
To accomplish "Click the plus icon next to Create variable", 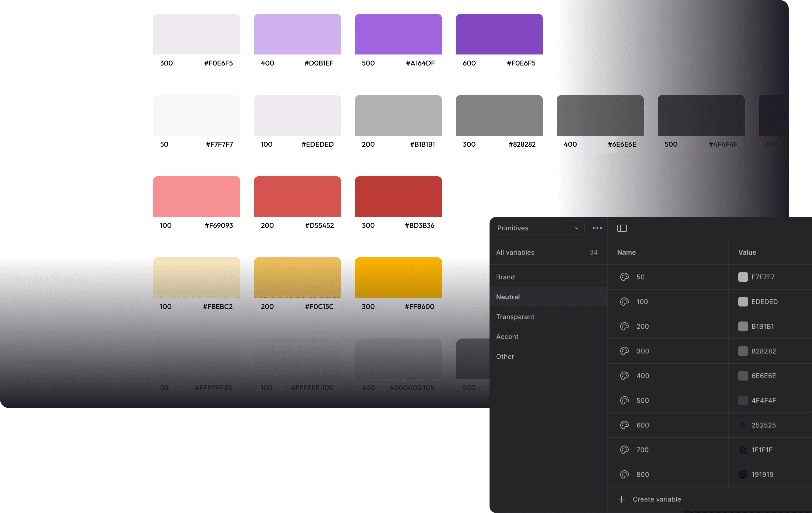I will [x=621, y=499].
